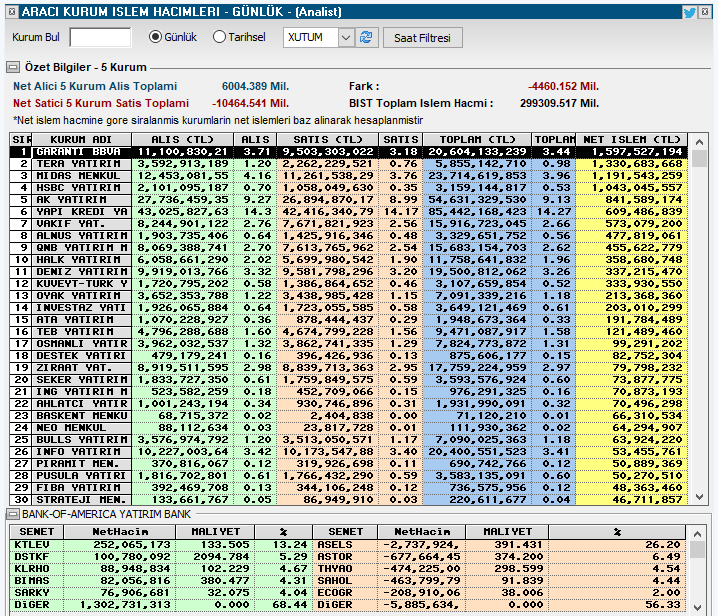
Task: Select the AHLATCI YATIR row
Action: (348, 403)
